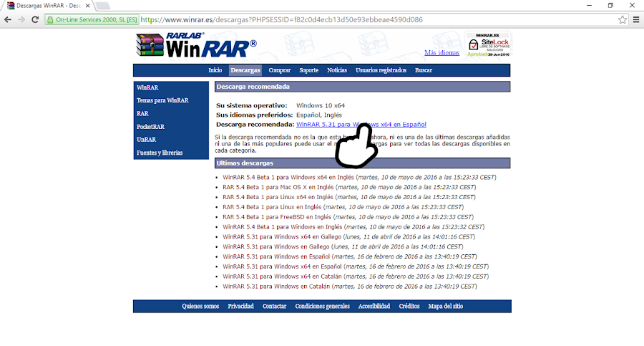Click WinRAR 5.4 Beta 1 Windows x64 Inglés

[288, 178]
